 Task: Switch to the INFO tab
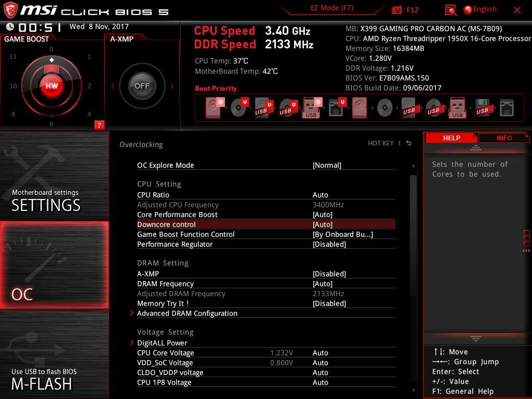(x=504, y=138)
